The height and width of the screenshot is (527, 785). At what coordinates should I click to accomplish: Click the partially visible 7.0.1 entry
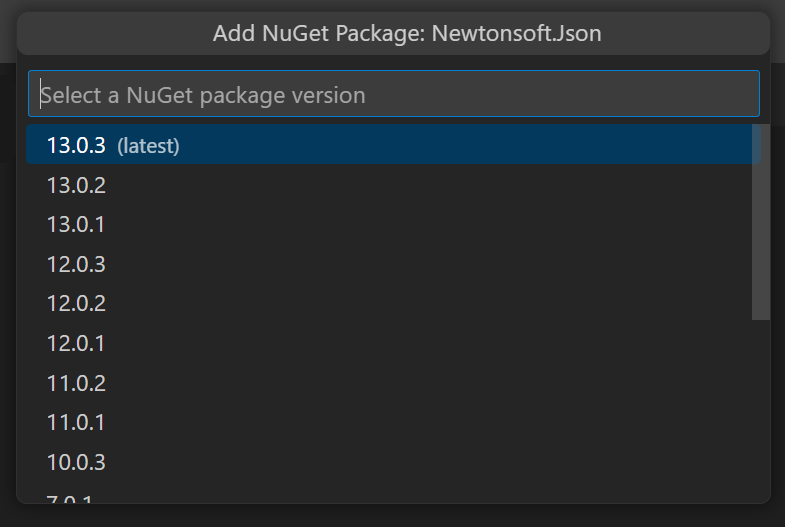pos(76,497)
